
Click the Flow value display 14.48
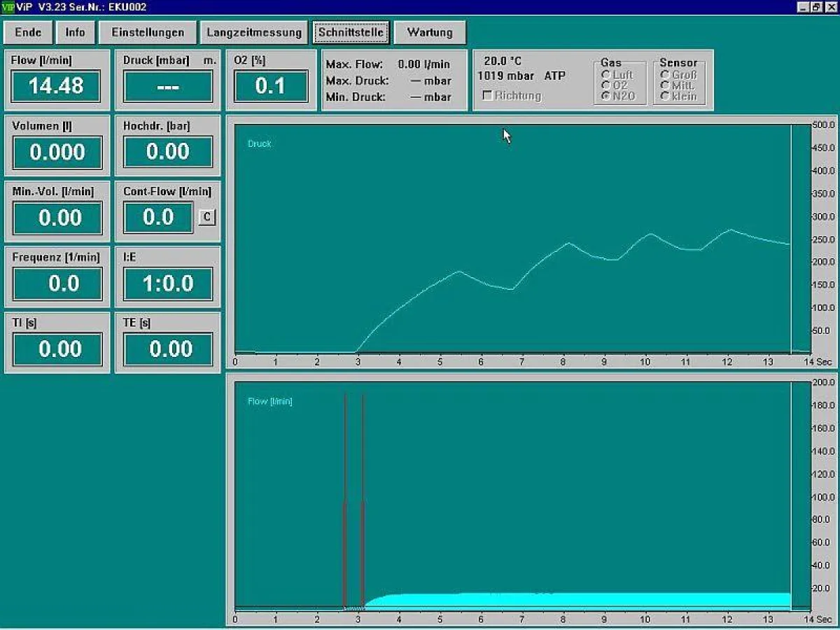pyautogui.click(x=56, y=86)
